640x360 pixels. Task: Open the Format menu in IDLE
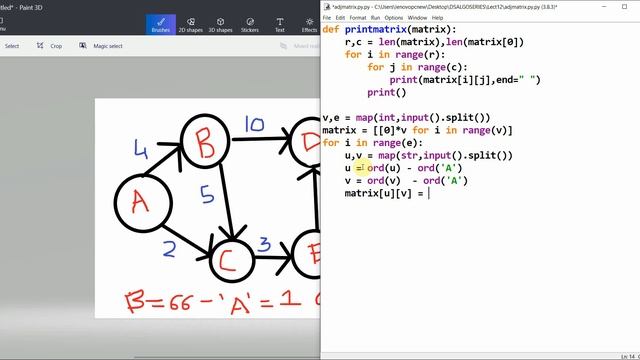pos(358,18)
